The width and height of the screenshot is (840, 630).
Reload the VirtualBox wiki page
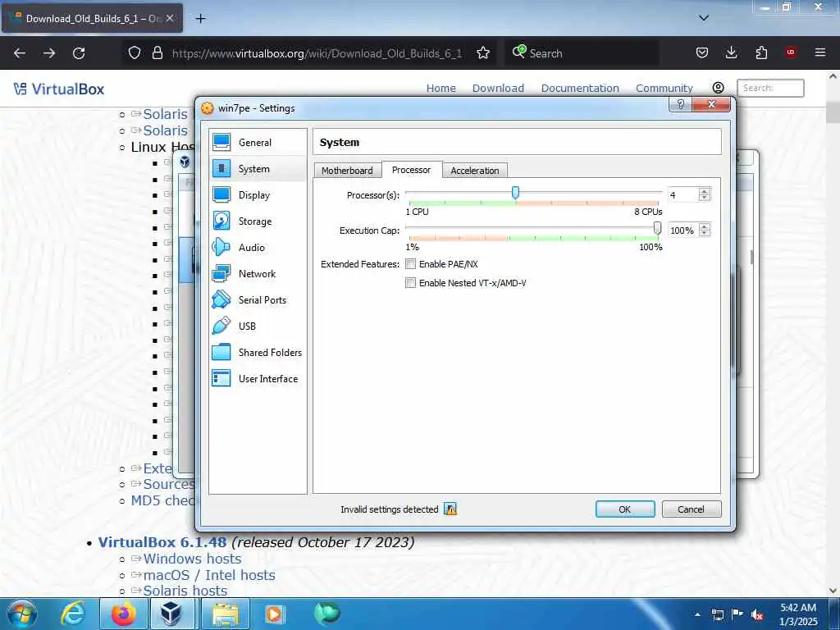pos(79,53)
